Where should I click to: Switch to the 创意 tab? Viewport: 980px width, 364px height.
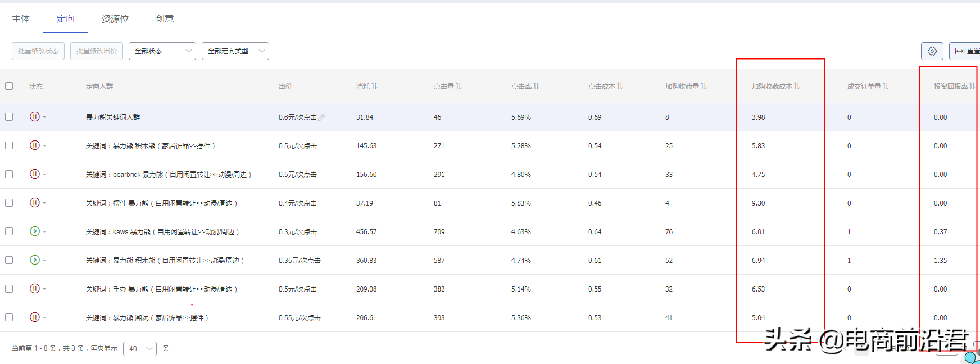tap(165, 19)
